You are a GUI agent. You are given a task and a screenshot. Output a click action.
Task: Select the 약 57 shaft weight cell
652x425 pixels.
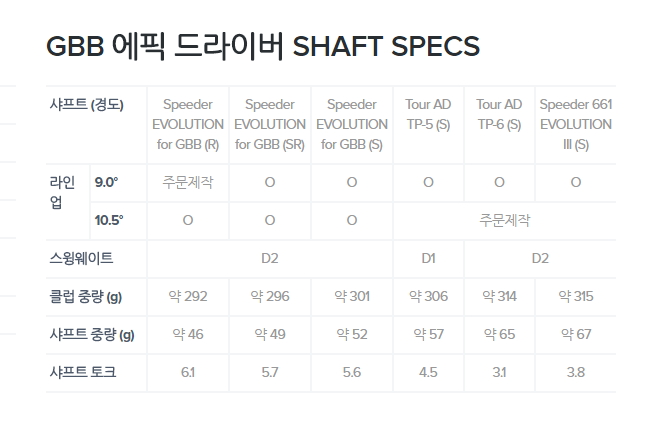click(x=428, y=334)
